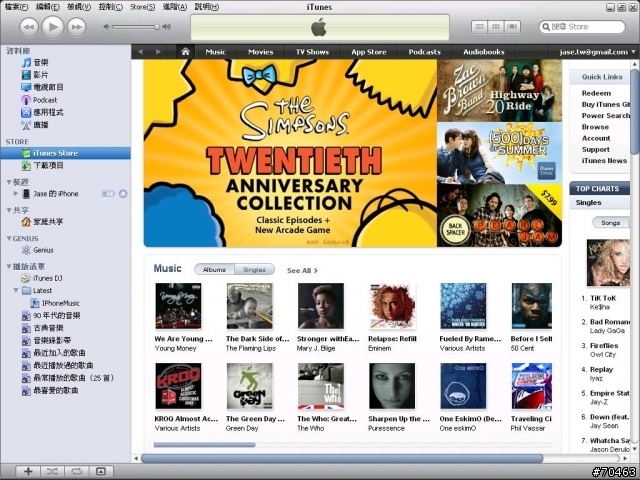
Task: Click the Play button
Action: coord(53,27)
